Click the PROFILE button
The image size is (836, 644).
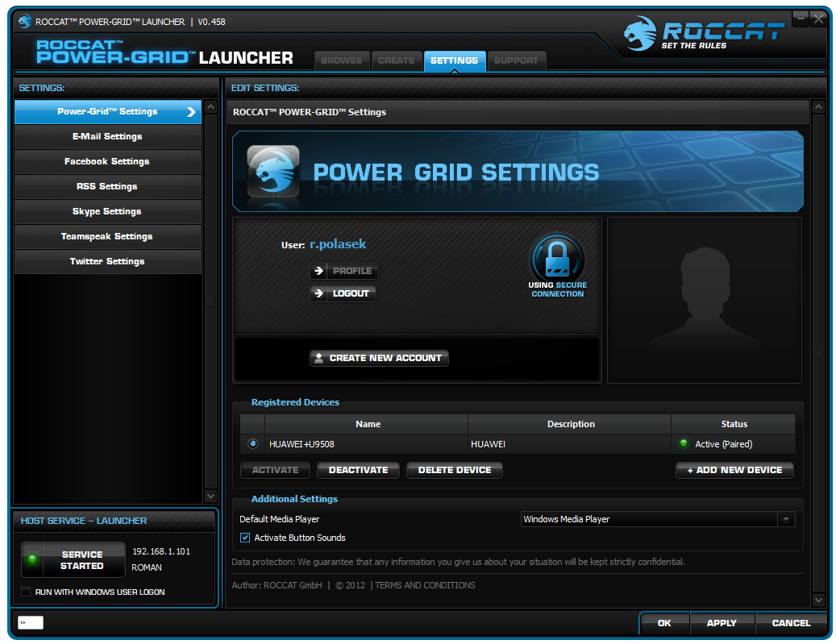(344, 271)
